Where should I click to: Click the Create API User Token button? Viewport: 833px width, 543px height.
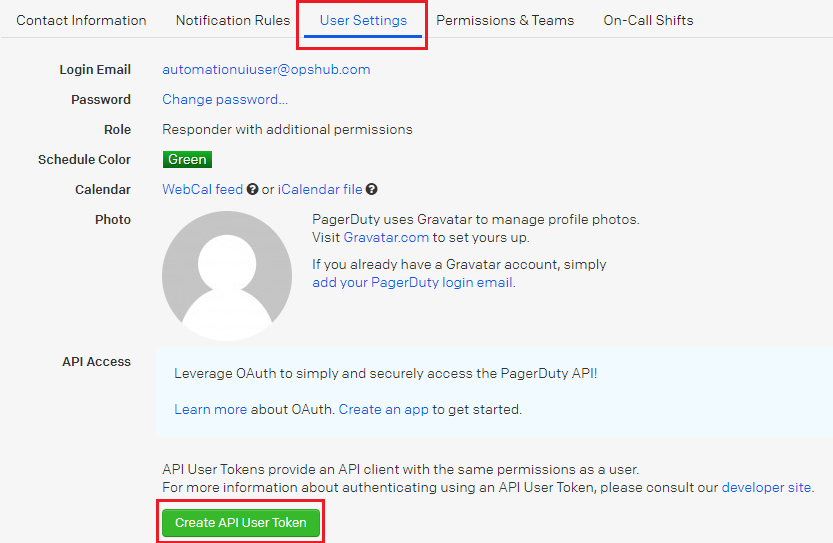[241, 523]
